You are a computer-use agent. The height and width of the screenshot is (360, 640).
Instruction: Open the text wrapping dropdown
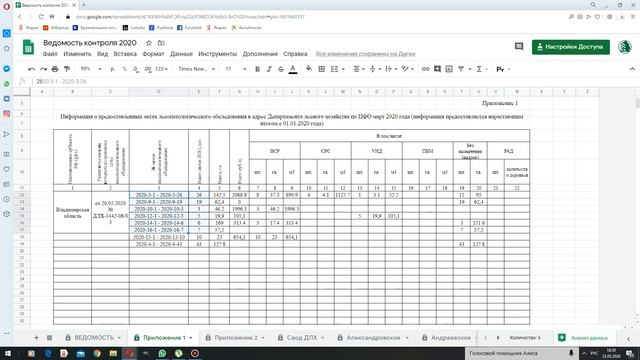click(x=391, y=69)
